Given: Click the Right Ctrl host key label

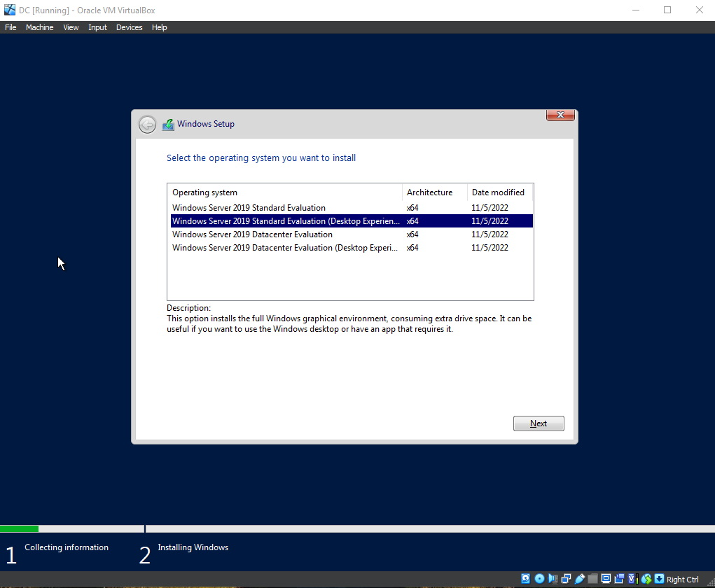Looking at the screenshot, I should (x=682, y=580).
